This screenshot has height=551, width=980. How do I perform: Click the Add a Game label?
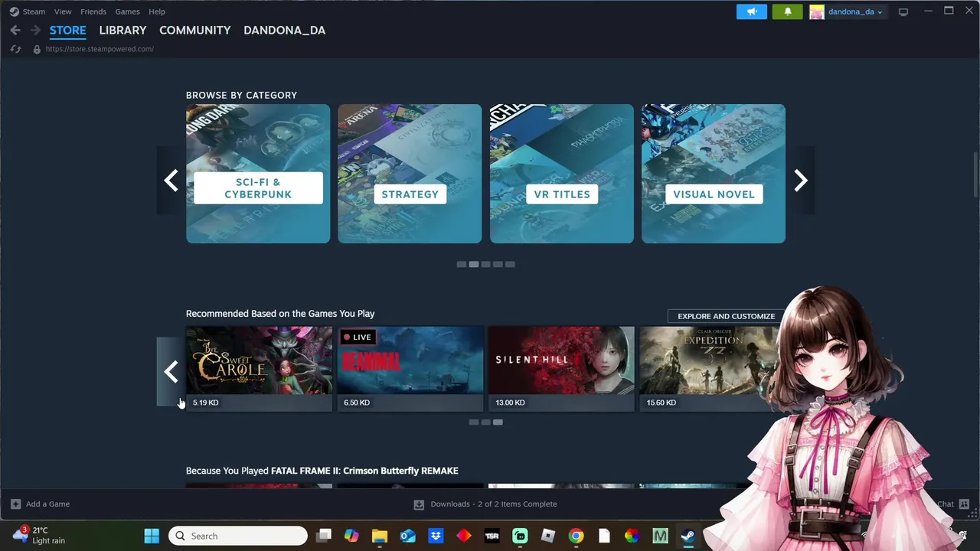click(x=47, y=504)
